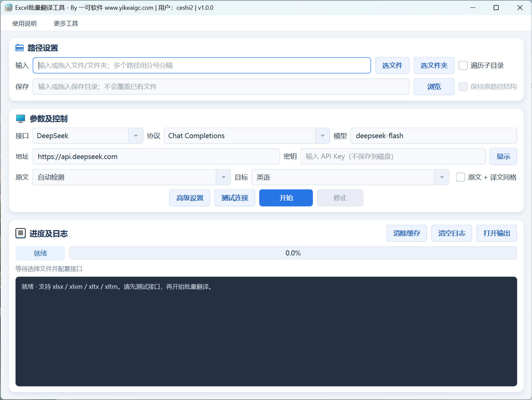Click the monitor icon beside 参数及控制
Viewport: 532px width, 400px height.
(x=21, y=119)
